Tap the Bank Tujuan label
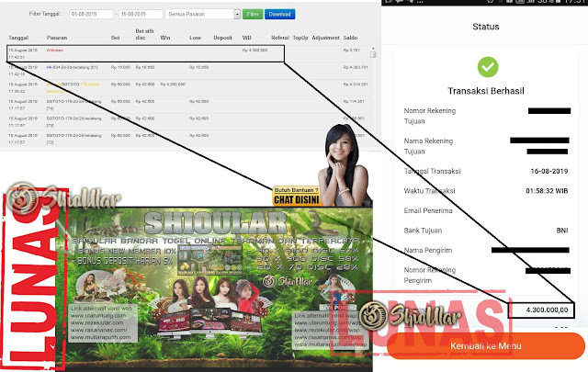588x372 pixels. click(x=423, y=231)
